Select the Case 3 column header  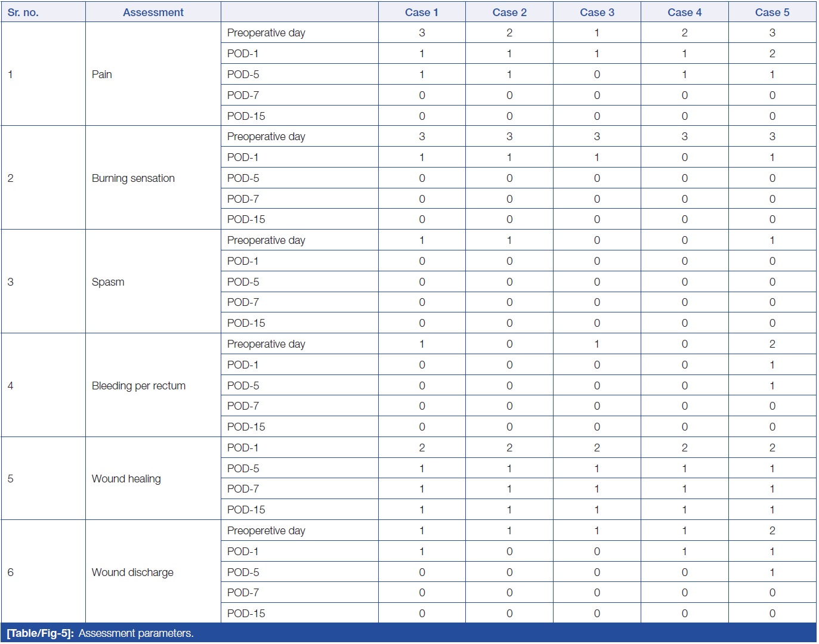[x=597, y=13]
